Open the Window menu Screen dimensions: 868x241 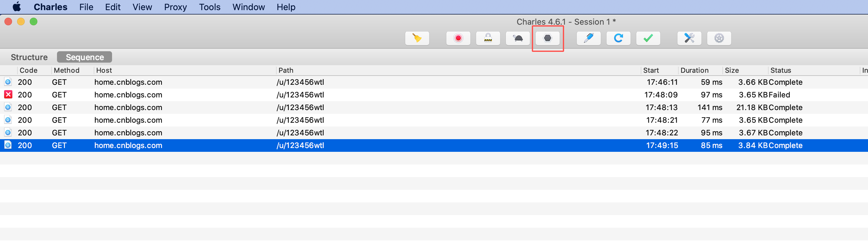(248, 7)
